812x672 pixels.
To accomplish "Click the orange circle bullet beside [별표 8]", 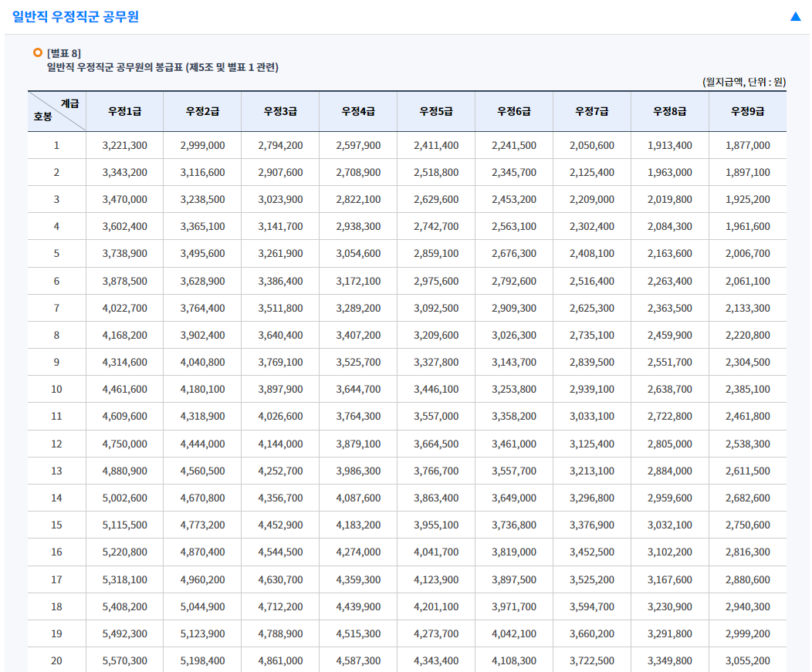I will [x=37, y=52].
